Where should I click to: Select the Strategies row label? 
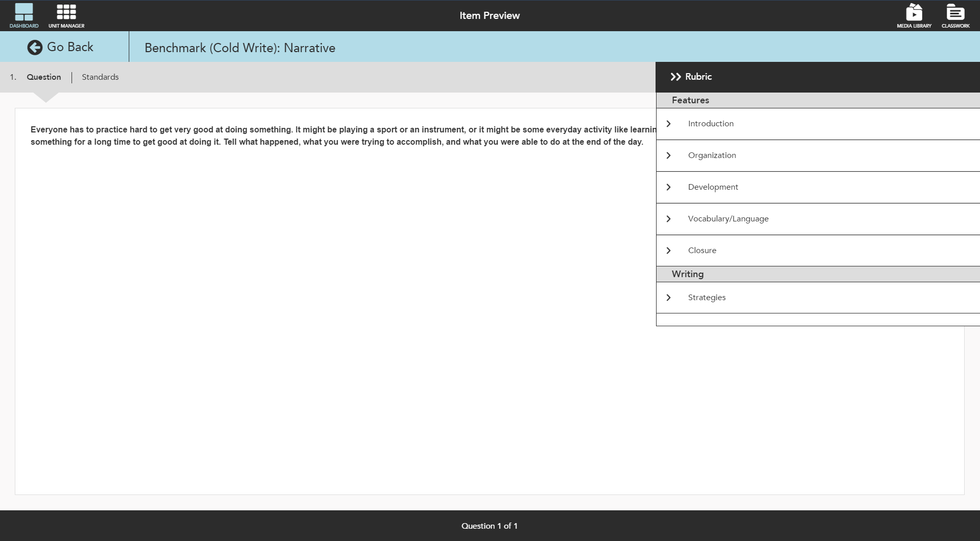707,298
